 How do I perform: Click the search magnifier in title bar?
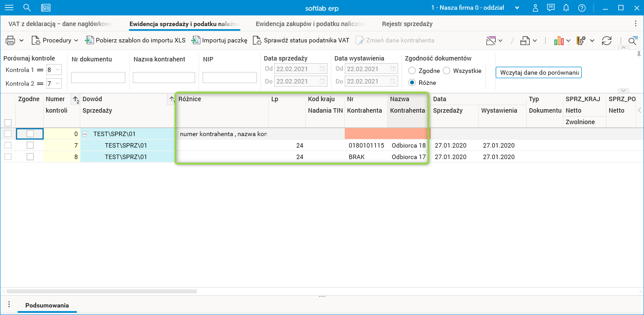[27, 8]
